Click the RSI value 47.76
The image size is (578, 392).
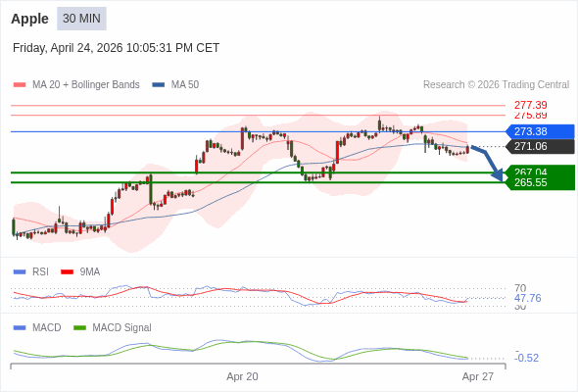pos(527,298)
